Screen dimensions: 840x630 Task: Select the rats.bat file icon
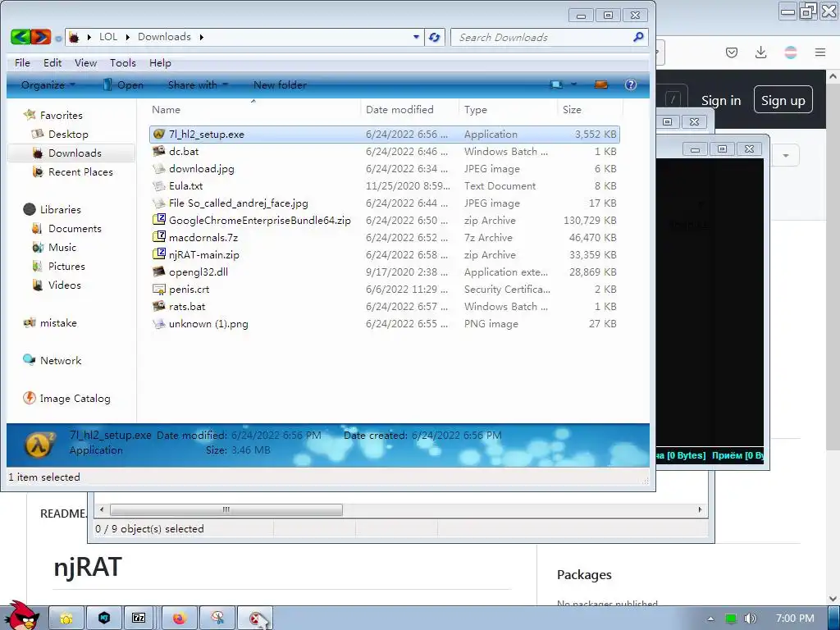(x=158, y=306)
